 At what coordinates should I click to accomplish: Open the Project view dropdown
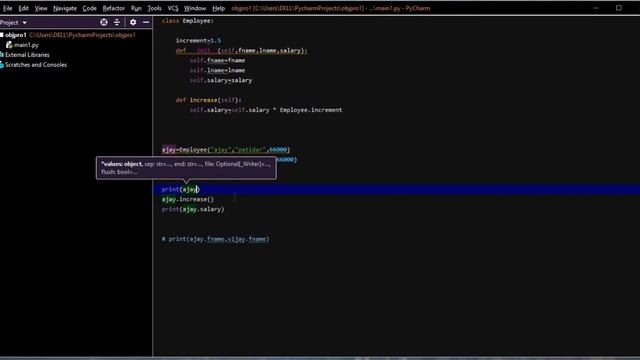[x=13, y=22]
